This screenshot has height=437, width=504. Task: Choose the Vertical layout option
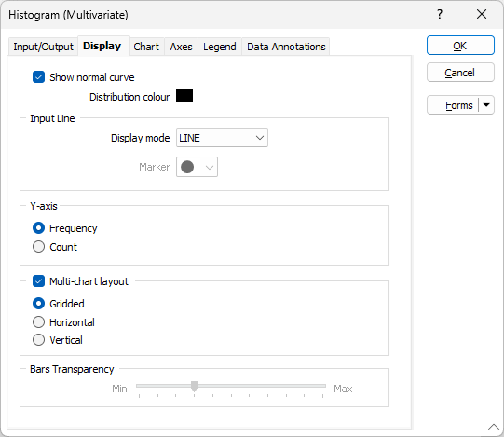(x=38, y=340)
